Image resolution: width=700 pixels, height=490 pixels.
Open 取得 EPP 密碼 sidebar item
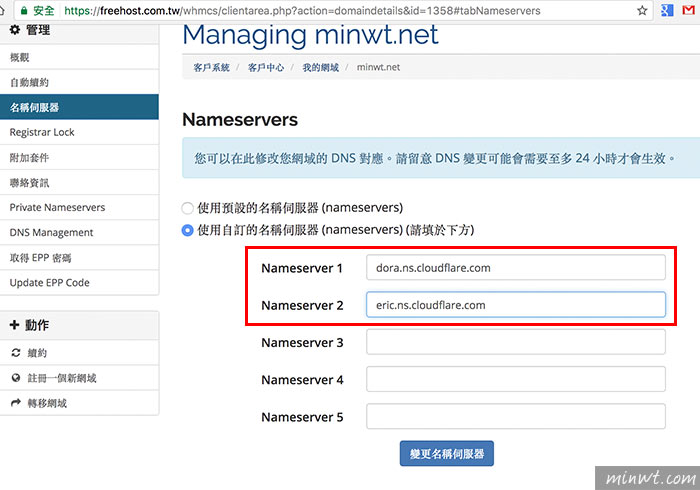pos(79,257)
